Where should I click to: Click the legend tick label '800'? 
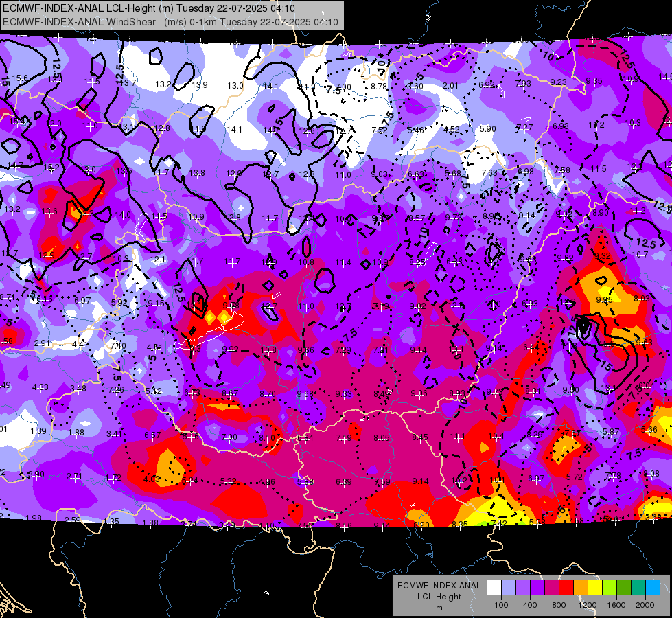[559, 605]
